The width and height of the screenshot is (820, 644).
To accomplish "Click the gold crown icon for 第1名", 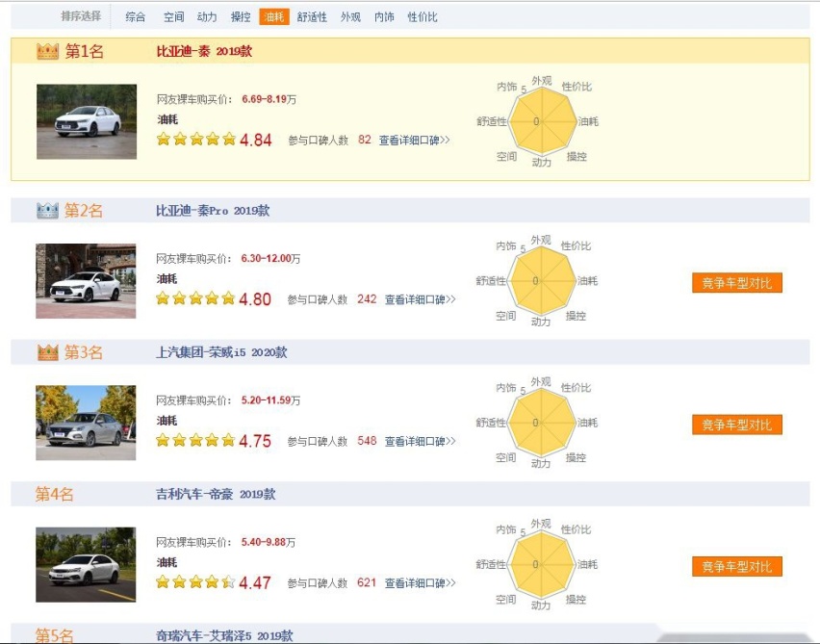I will pos(47,51).
